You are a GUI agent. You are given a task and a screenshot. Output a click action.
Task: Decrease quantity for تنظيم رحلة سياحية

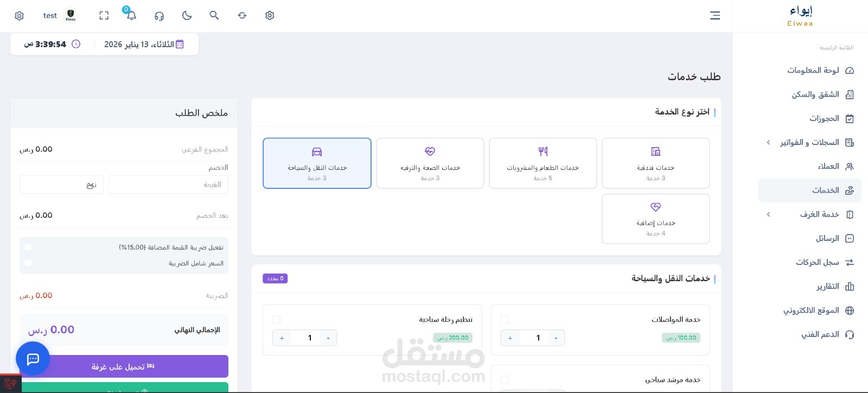pos(328,338)
